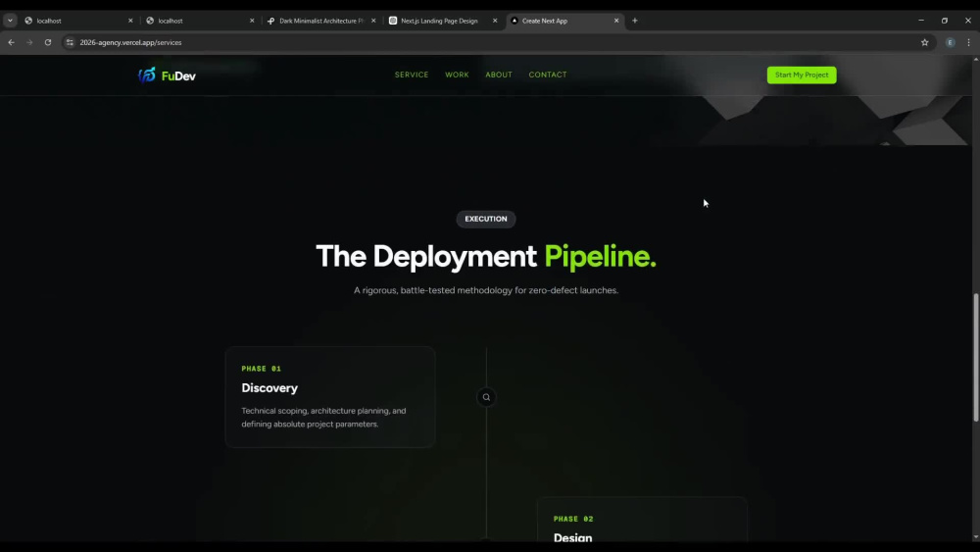
Task: Click The Deployment Pipeline heading
Action: pyautogui.click(x=486, y=256)
